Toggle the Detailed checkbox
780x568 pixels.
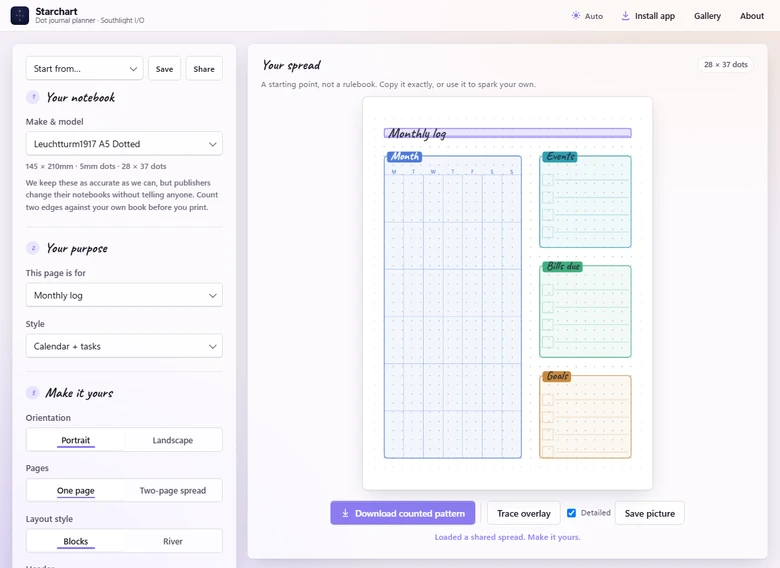572,513
